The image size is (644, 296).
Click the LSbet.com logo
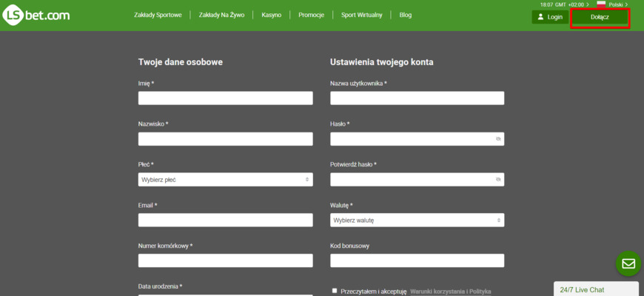click(x=36, y=16)
